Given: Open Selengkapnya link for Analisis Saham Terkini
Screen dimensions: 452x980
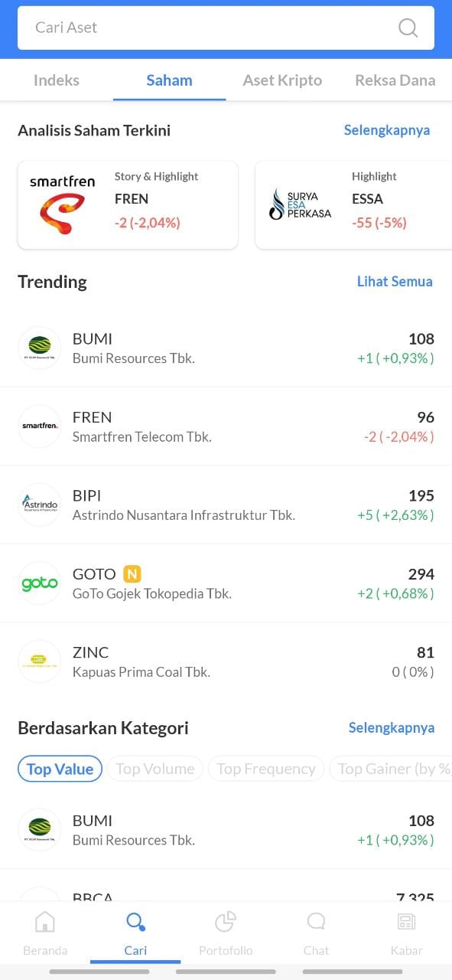Looking at the screenshot, I should click(x=387, y=130).
